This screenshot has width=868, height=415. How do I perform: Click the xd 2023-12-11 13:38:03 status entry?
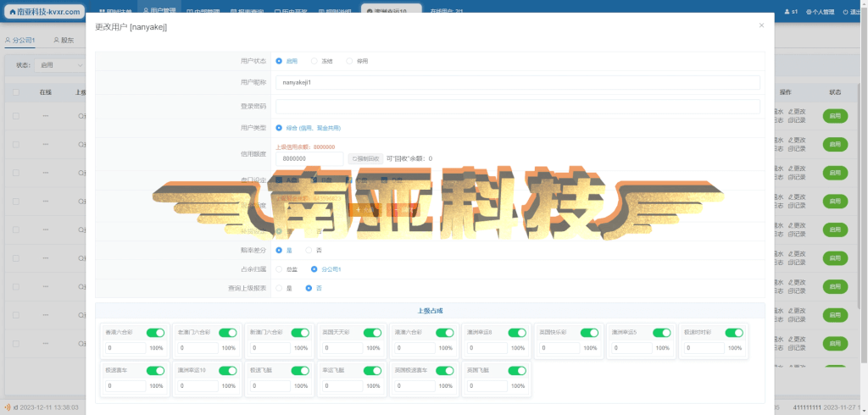pos(46,407)
